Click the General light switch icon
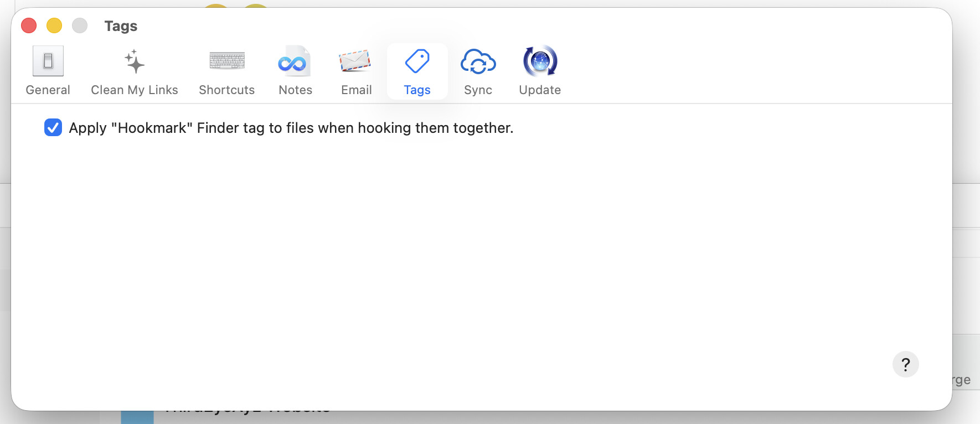The height and width of the screenshot is (424, 980). pos(48,61)
